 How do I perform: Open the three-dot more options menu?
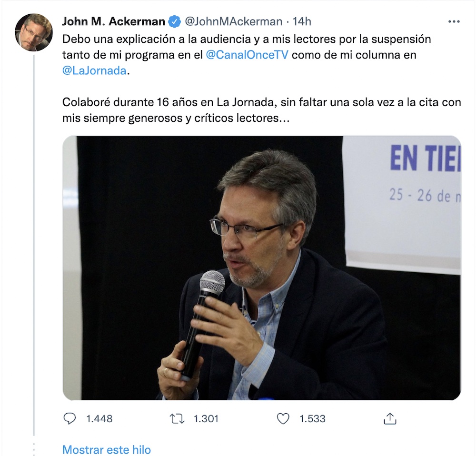click(454, 21)
